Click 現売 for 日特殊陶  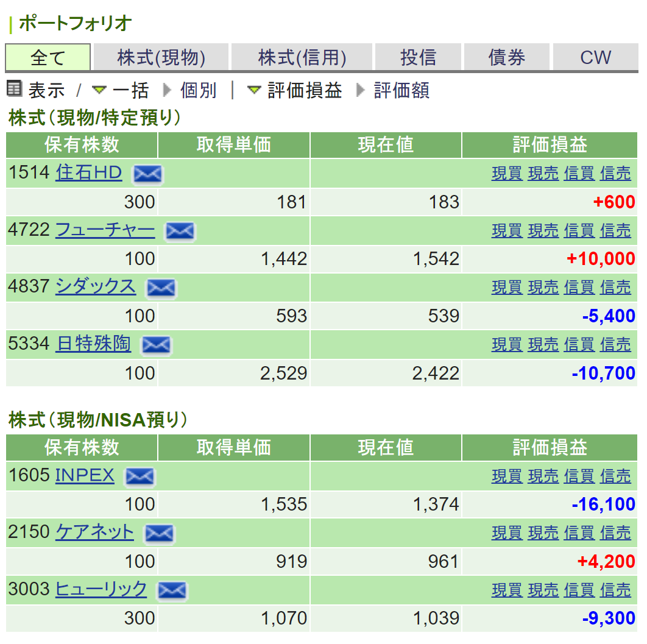543,344
